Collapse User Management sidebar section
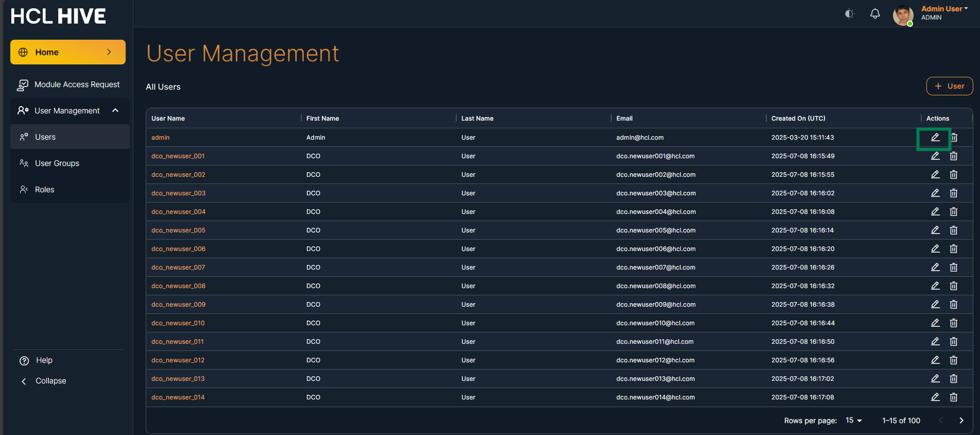Screen dimensions: 980x435 pos(115,111)
